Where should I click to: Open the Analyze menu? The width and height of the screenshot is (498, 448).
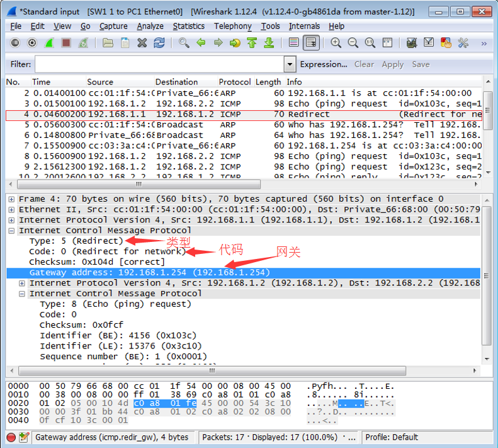(x=150, y=26)
